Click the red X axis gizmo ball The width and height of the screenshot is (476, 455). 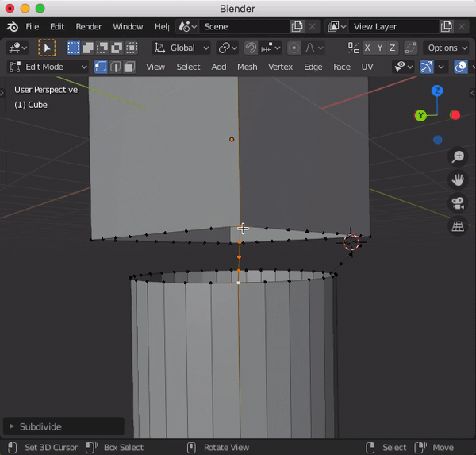pos(455,115)
